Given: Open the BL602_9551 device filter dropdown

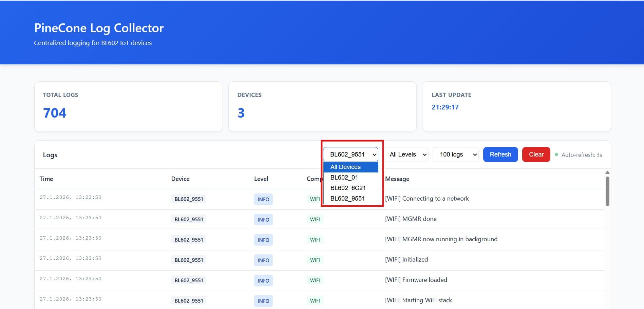Looking at the screenshot, I should (351, 154).
